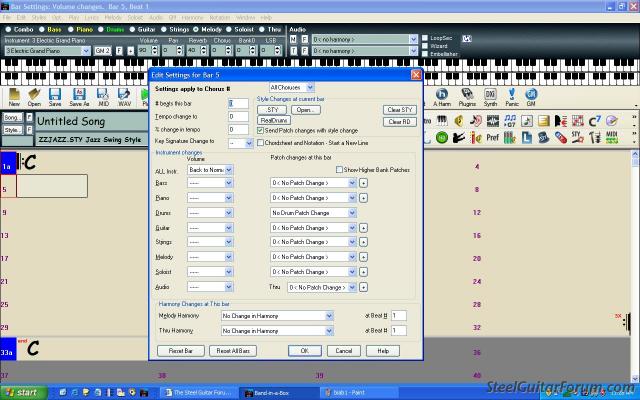The width and height of the screenshot is (640, 400).
Task: Toggle Send Patch changes with style change
Action: (x=262, y=130)
